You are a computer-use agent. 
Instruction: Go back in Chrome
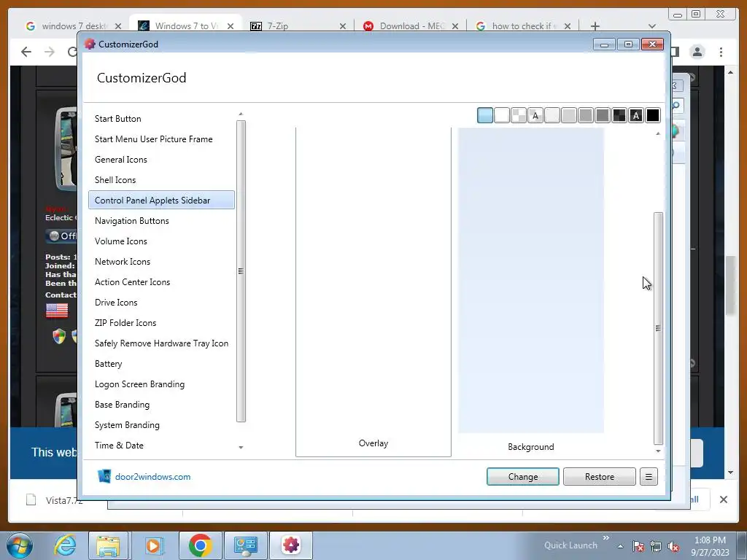[26, 52]
